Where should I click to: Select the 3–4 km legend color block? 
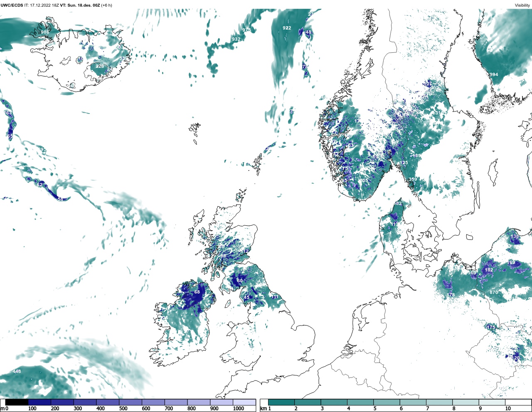click(x=334, y=402)
